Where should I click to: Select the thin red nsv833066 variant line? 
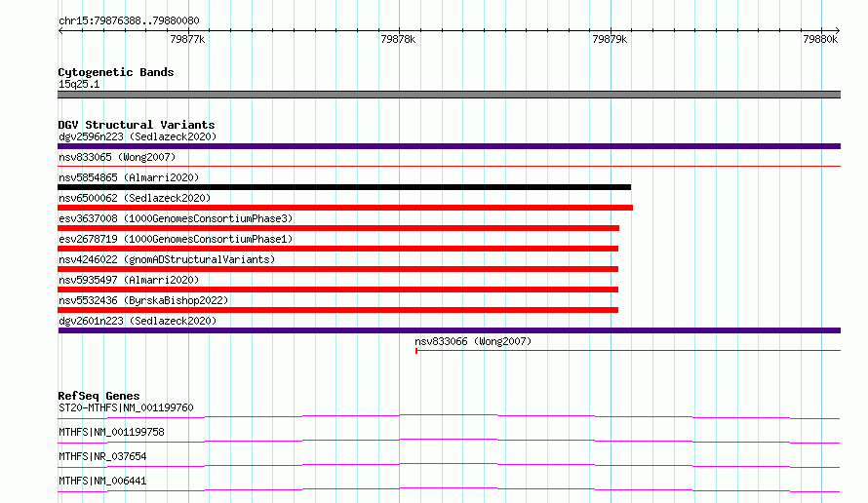pyautogui.click(x=628, y=350)
